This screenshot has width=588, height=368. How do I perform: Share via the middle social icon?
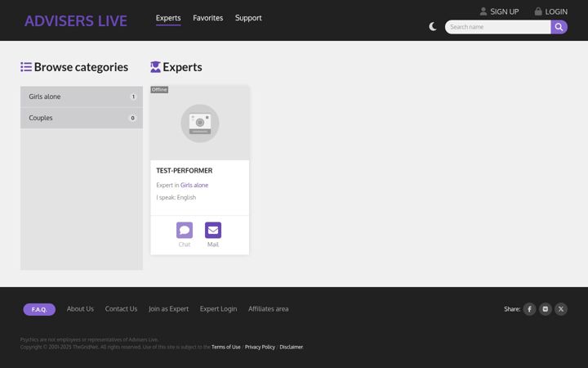pos(546,309)
